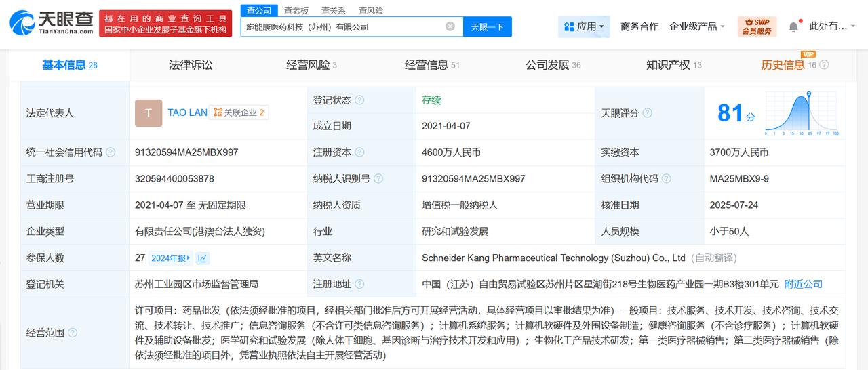Click the T avatar of legal representative
This screenshot has width=868, height=370.
coord(149,113)
